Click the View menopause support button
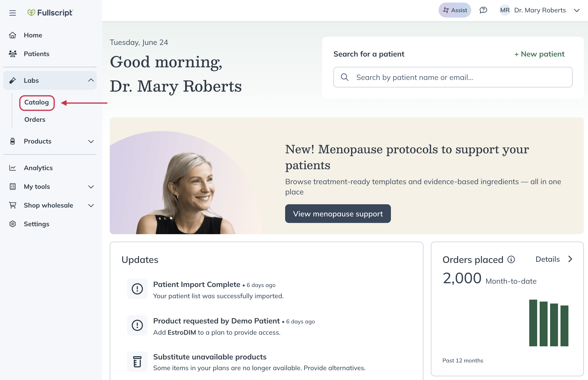Viewport: 588px width, 380px height. click(338, 214)
